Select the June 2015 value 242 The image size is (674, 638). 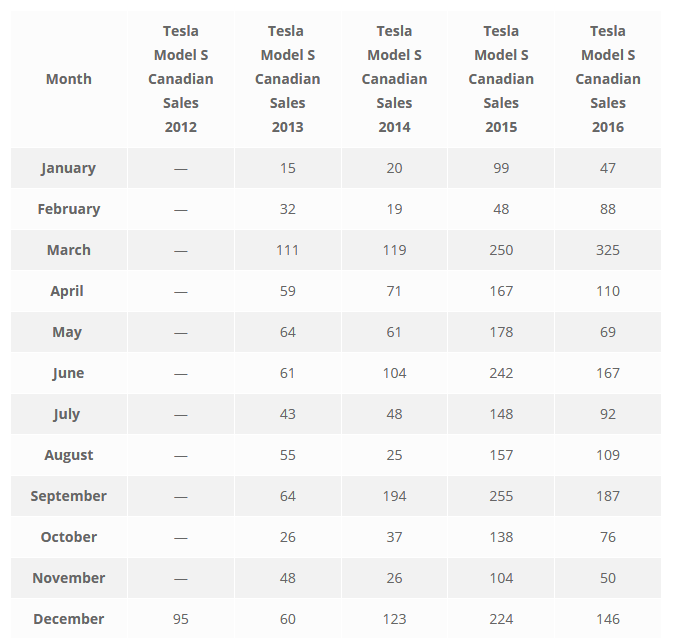(501, 373)
